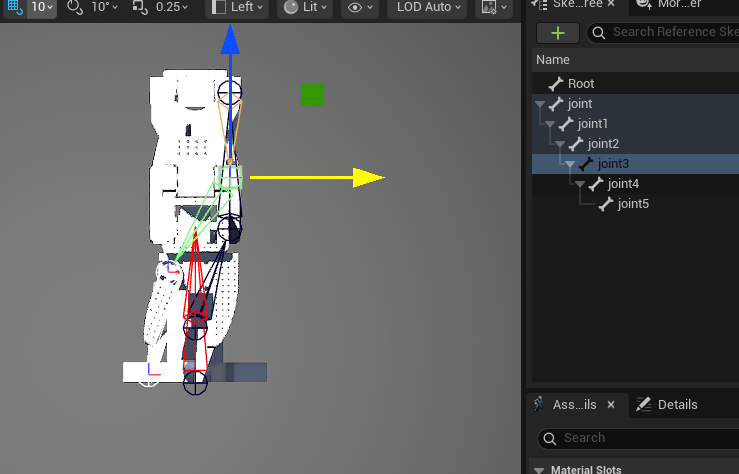Close the Asset Details tab
739x474 pixels.
[x=611, y=405]
